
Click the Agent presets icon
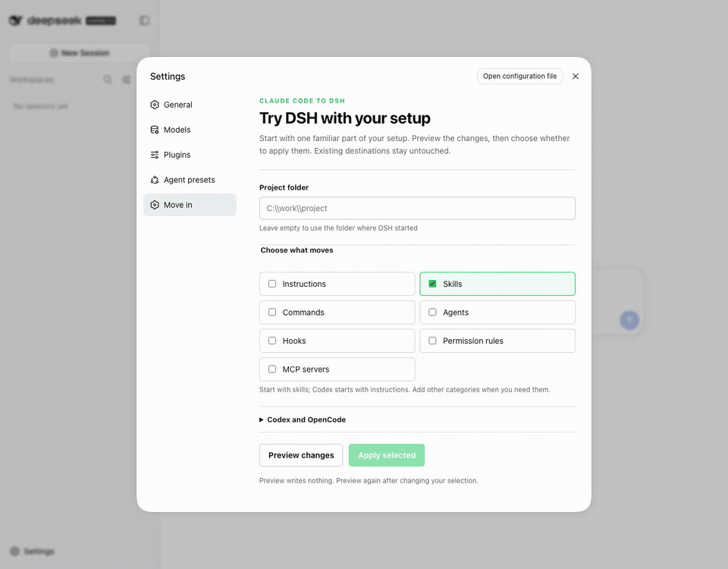pyautogui.click(x=155, y=180)
